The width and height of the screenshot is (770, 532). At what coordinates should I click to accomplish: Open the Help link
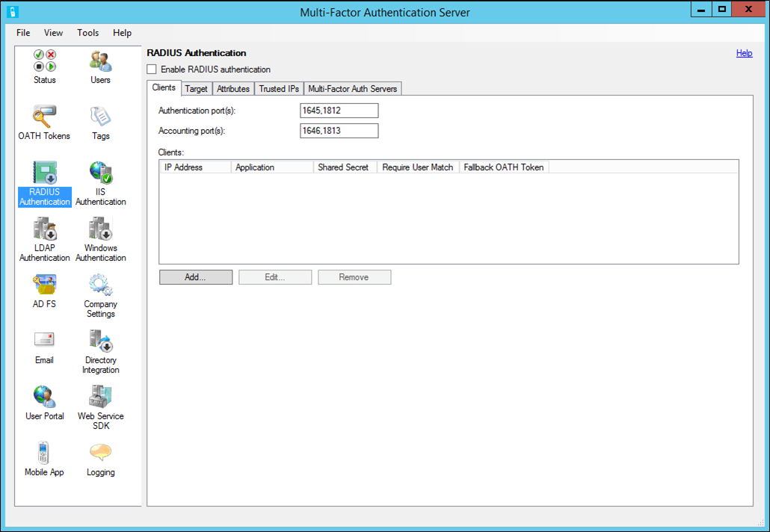point(744,52)
